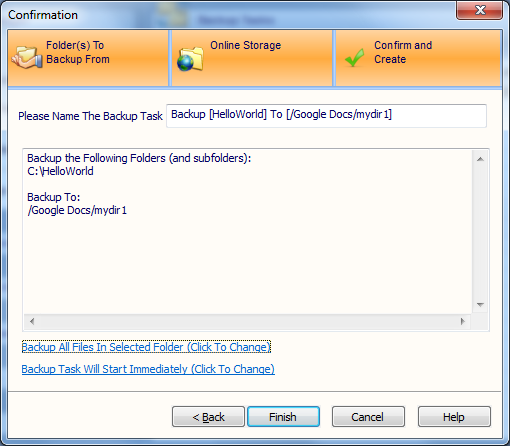Click the scroll down arrow in summary box

point(480,305)
